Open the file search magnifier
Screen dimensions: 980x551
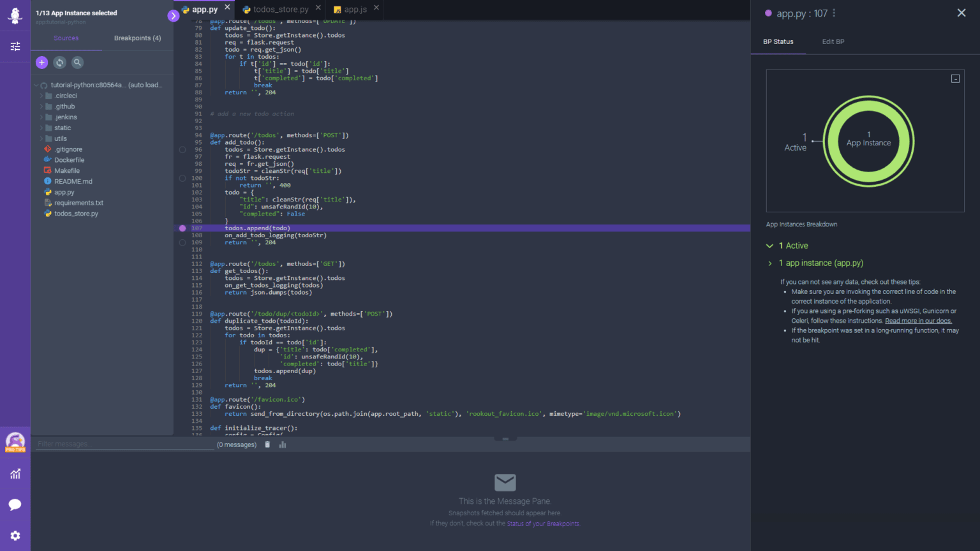[x=77, y=62]
